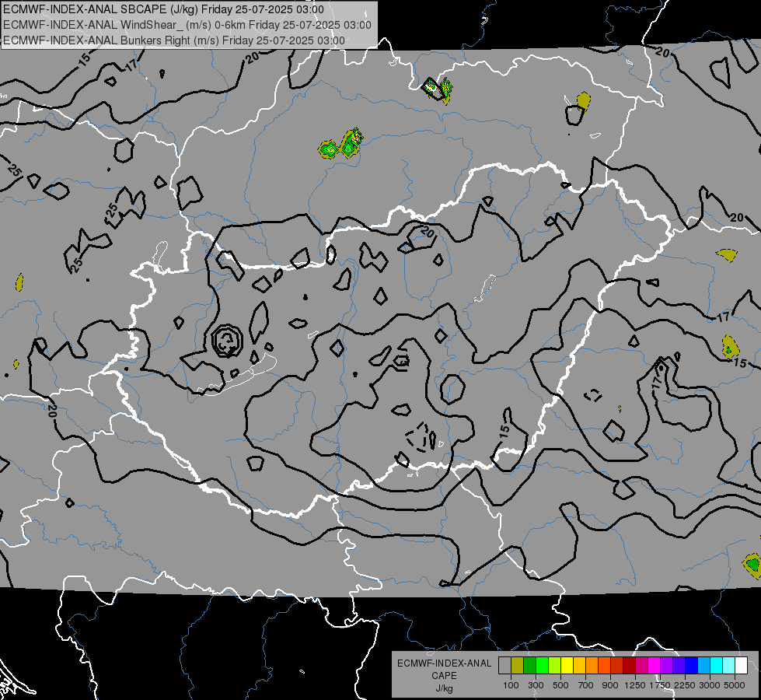761x700 pixels.
Task: Select the indigo swatch left of 2250
Action: [x=679, y=666]
